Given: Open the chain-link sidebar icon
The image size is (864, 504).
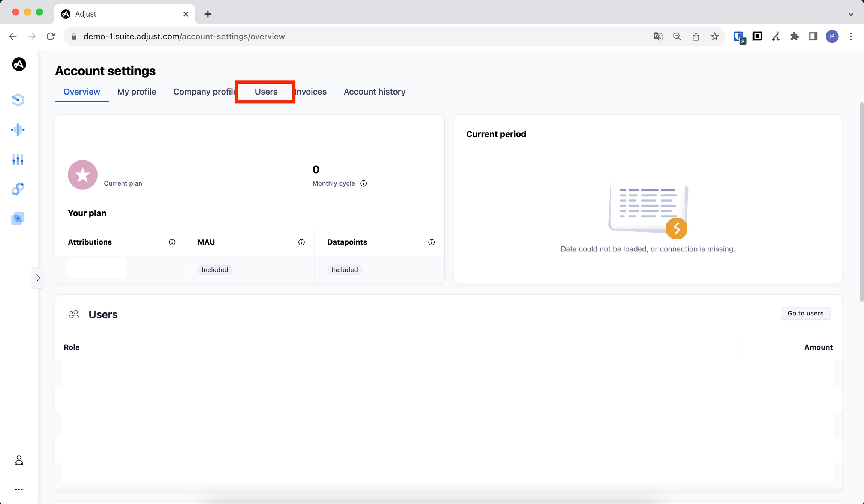Looking at the screenshot, I should [18, 189].
